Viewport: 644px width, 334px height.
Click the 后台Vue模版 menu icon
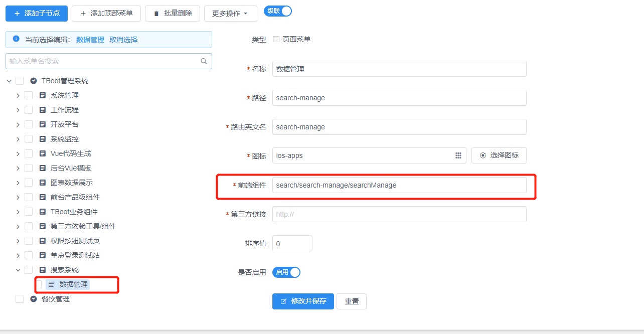pyautogui.click(x=43, y=168)
